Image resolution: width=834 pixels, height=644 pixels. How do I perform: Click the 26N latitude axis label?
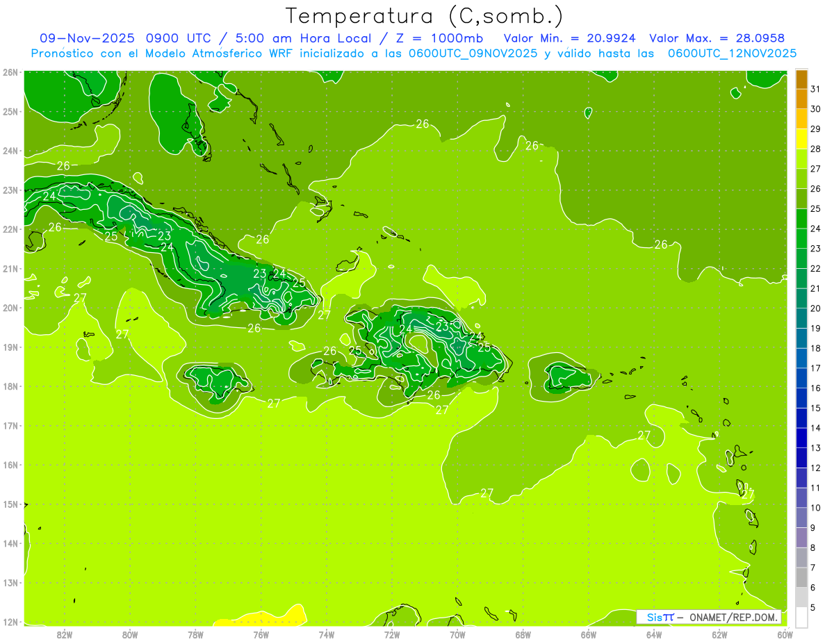point(11,72)
